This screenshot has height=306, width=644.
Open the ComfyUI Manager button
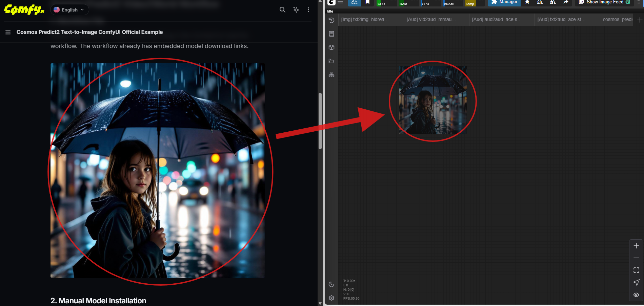pyautogui.click(x=504, y=2)
